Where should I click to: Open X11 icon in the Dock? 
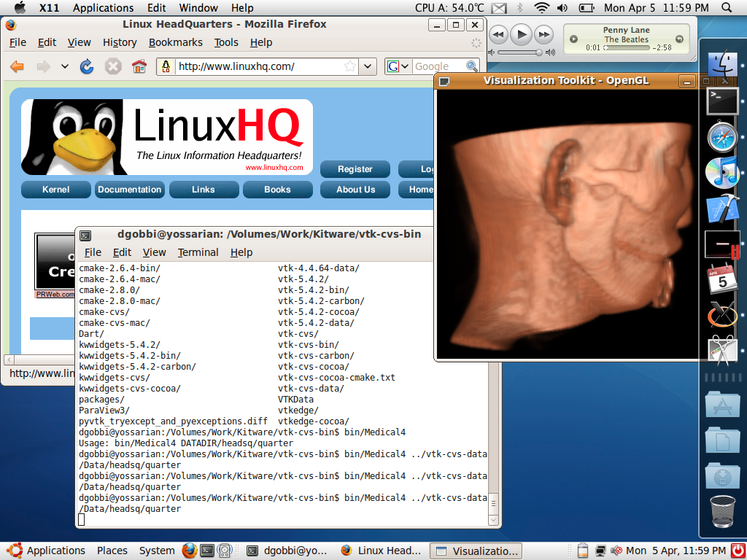[722, 315]
